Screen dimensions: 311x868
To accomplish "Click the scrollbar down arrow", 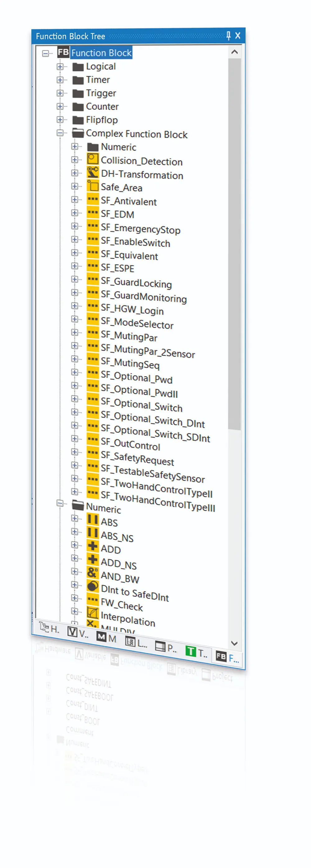I will click(x=234, y=643).
